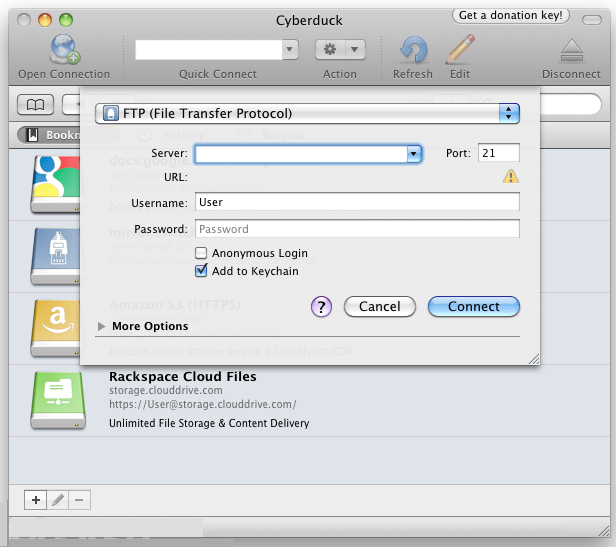616x547 pixels.
Task: Click the Action dropdown arrow
Action: click(355, 50)
